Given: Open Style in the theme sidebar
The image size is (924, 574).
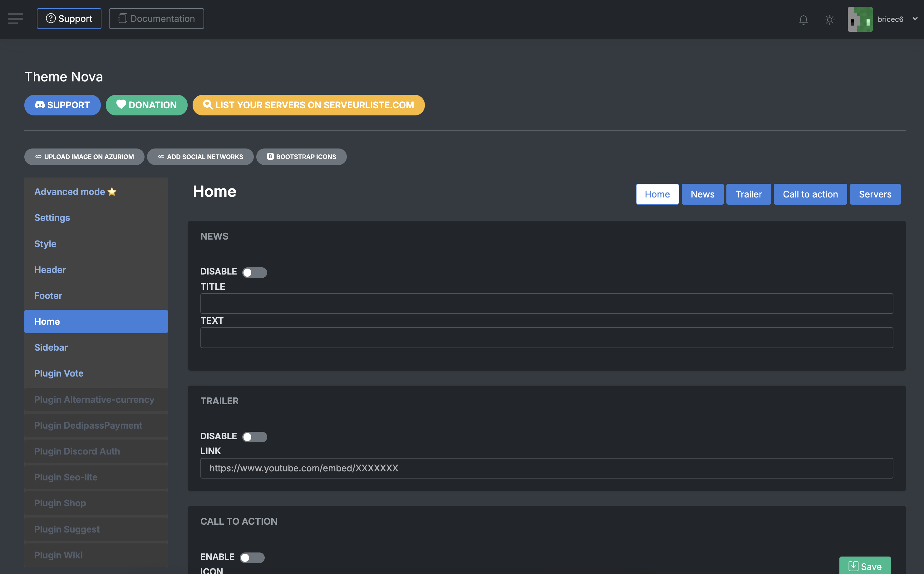Looking at the screenshot, I should [x=96, y=244].
